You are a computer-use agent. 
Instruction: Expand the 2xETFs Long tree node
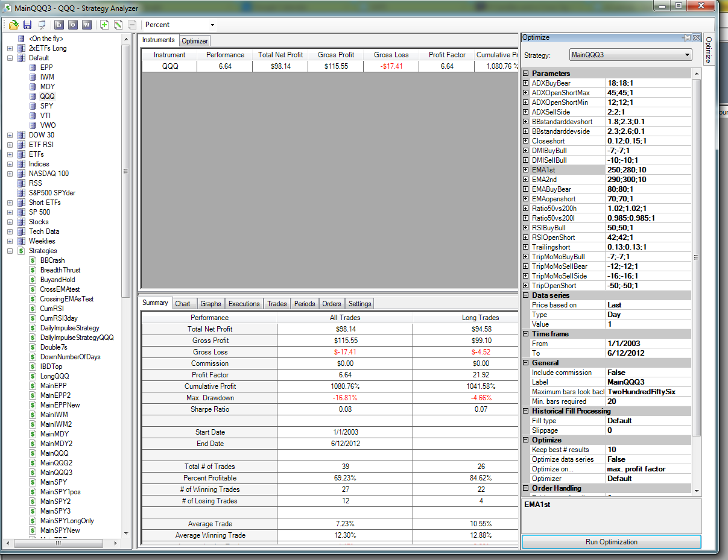10,48
